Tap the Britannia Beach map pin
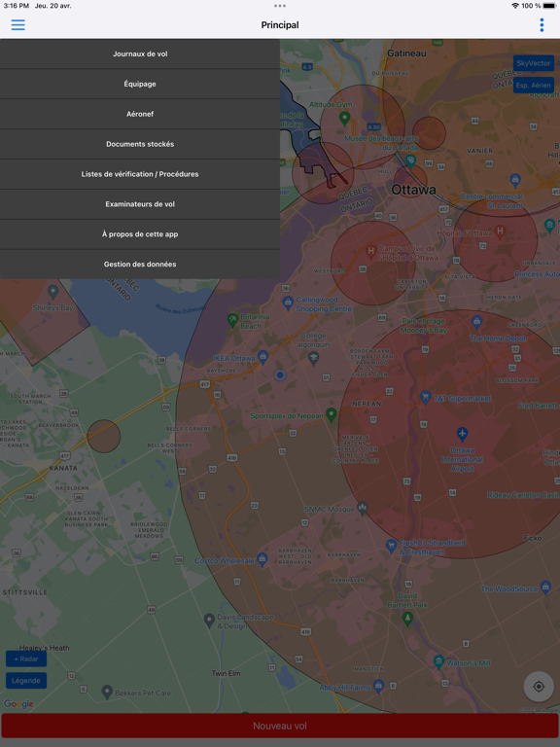Screen dimensions: 560x747 pos(232,320)
